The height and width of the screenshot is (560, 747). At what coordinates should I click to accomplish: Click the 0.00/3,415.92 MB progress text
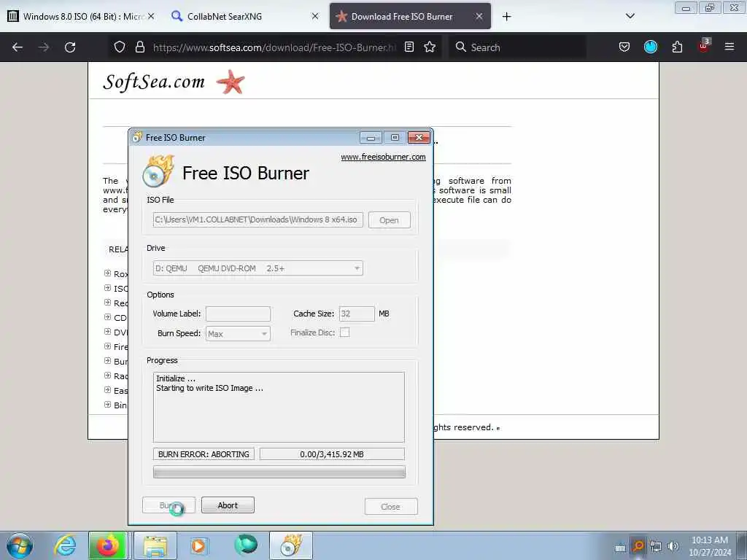[x=332, y=454]
